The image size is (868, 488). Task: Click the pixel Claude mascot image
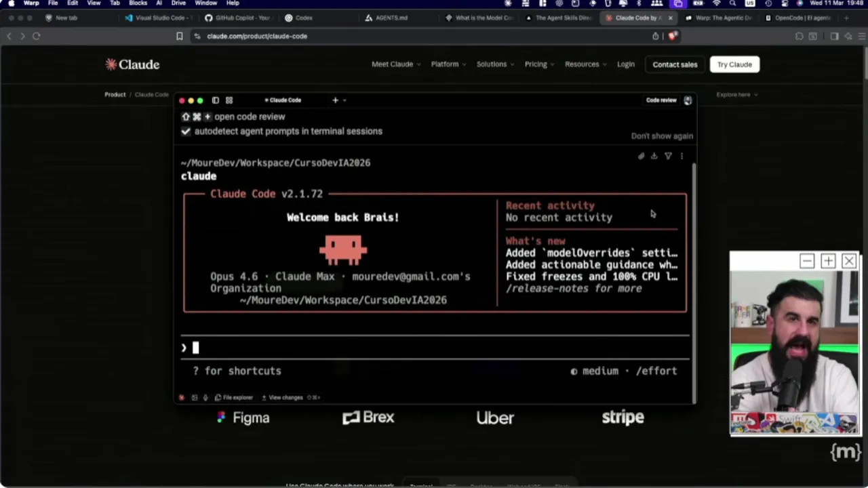tap(343, 249)
